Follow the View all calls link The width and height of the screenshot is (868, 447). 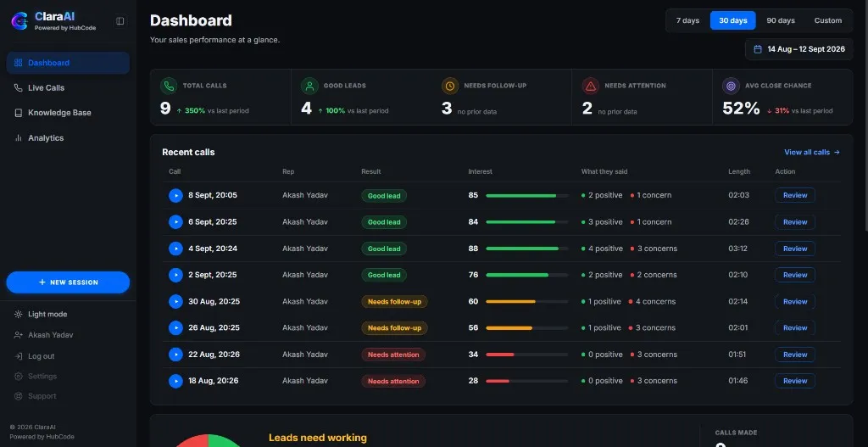coord(811,153)
